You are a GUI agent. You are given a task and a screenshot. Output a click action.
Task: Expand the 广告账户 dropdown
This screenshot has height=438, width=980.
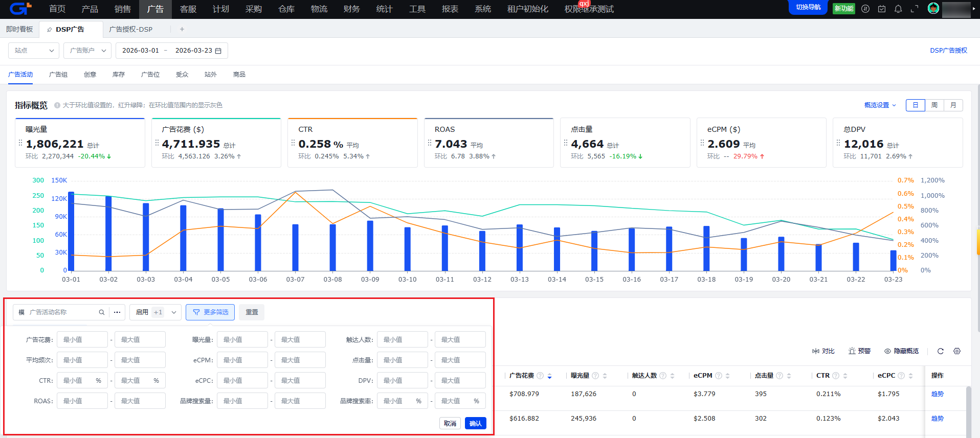(87, 51)
